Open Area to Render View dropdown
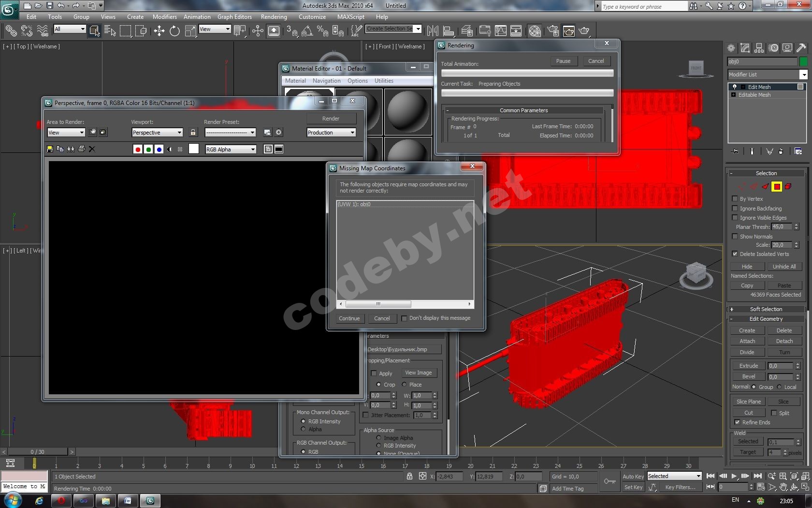The image size is (812, 508). pyautogui.click(x=66, y=132)
